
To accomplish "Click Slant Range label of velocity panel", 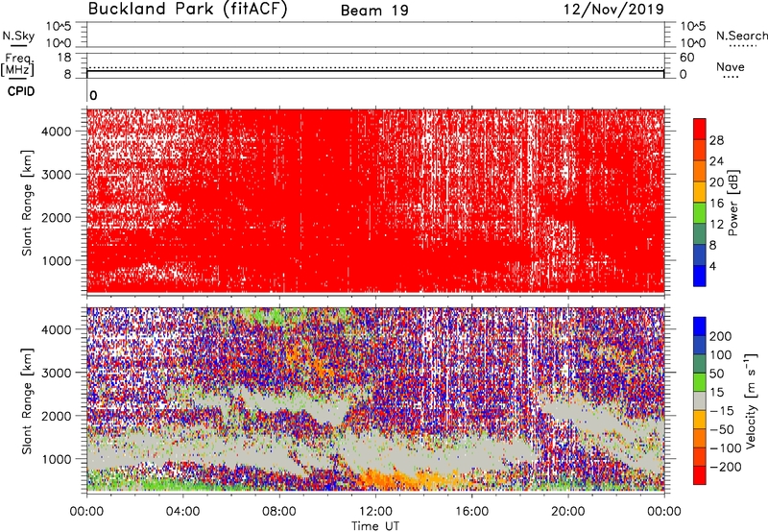I will click(27, 400).
